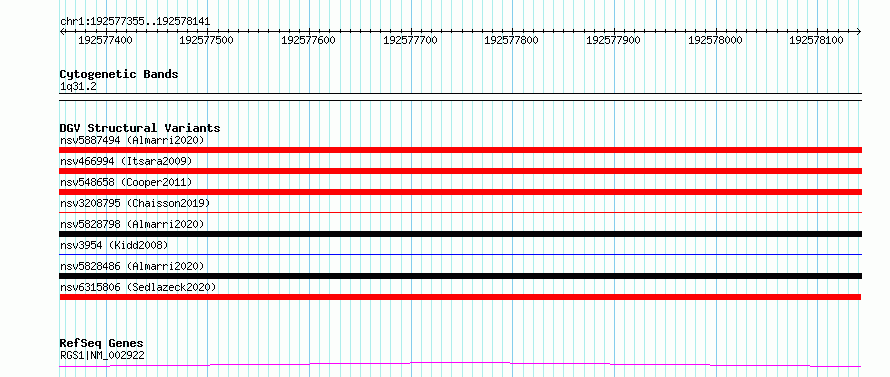Click the Cytogenetic Bands track title

119,74
